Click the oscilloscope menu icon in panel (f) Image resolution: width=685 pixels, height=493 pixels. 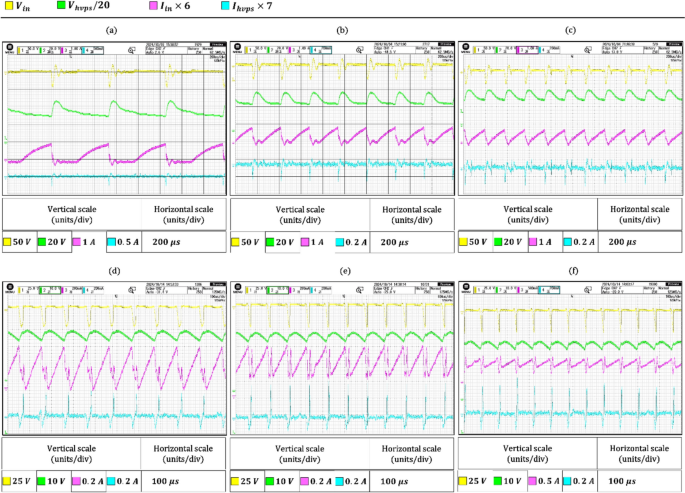pyautogui.click(x=466, y=288)
